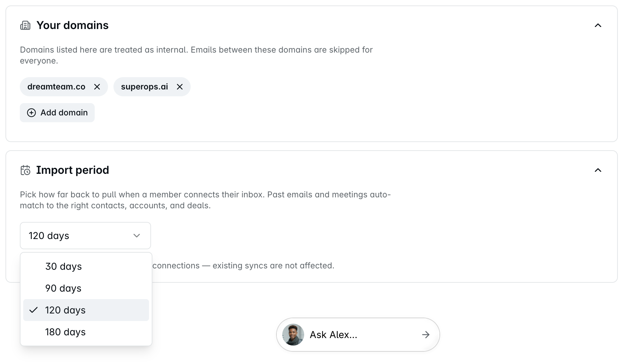Viewport: 624px width, 364px height.
Task: Click the Import period heading
Action: coord(72,170)
